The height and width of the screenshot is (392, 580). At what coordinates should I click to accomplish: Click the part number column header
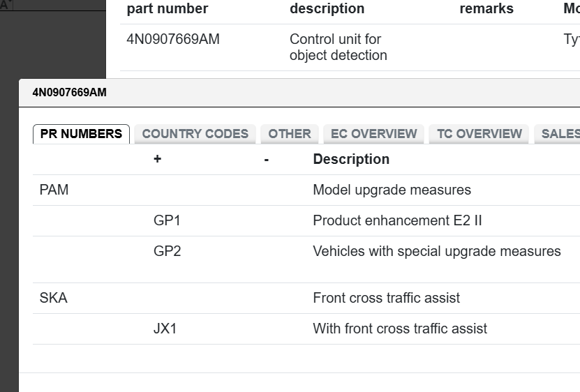click(x=167, y=9)
